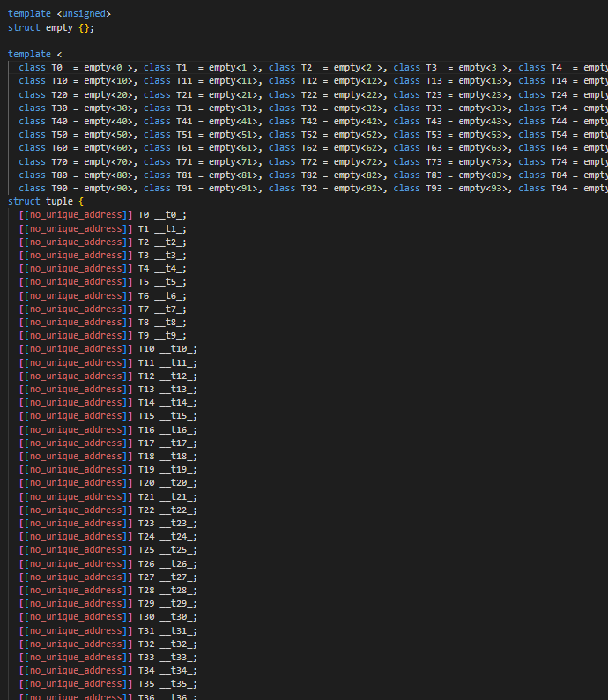Viewport: 608px width, 700px height.
Task: Click member type 'T4' in struct body
Action: point(144,268)
